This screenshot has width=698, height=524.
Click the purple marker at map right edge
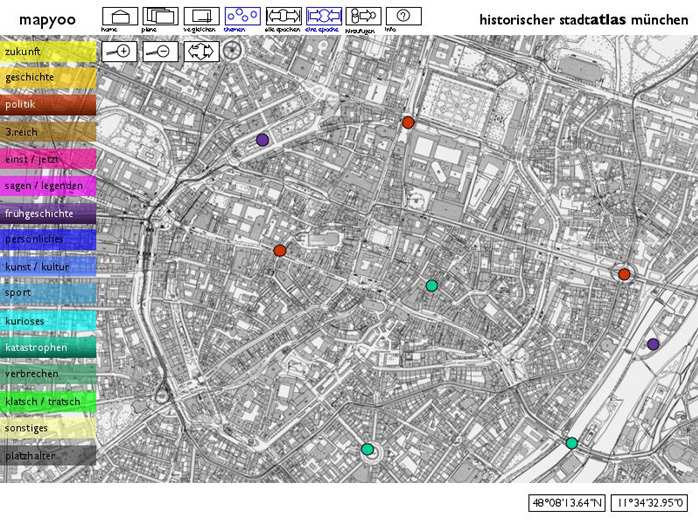point(653,344)
